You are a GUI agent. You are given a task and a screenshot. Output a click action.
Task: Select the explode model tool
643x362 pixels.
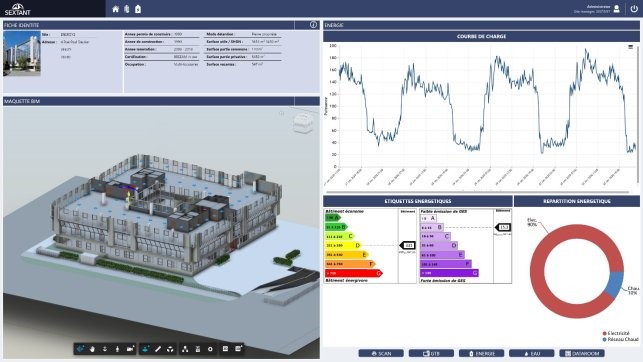[170, 349]
